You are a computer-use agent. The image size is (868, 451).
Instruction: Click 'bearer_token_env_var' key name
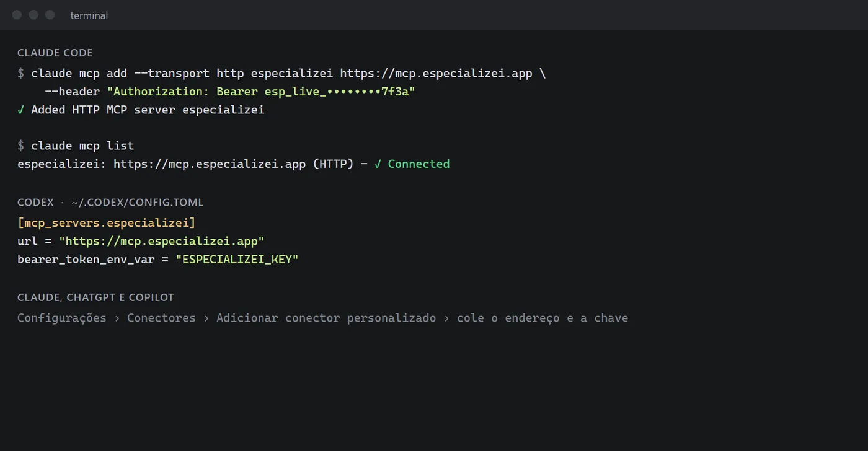86,259
